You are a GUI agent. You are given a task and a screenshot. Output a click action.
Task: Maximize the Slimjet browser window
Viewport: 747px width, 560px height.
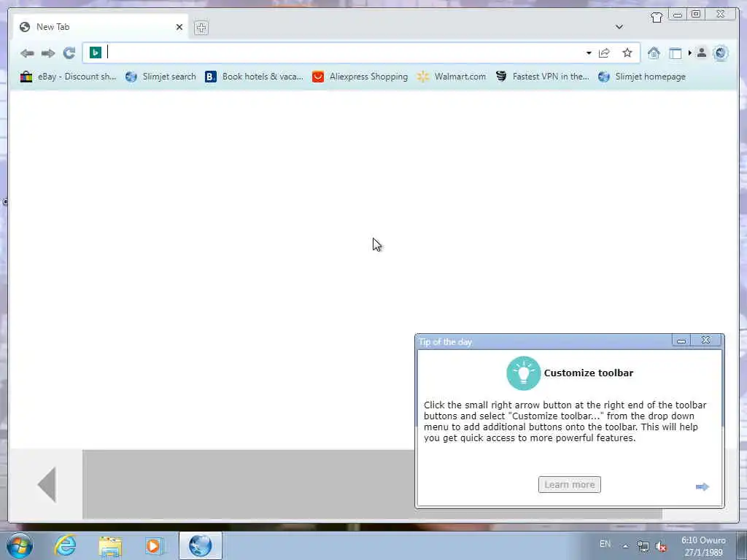(x=695, y=15)
